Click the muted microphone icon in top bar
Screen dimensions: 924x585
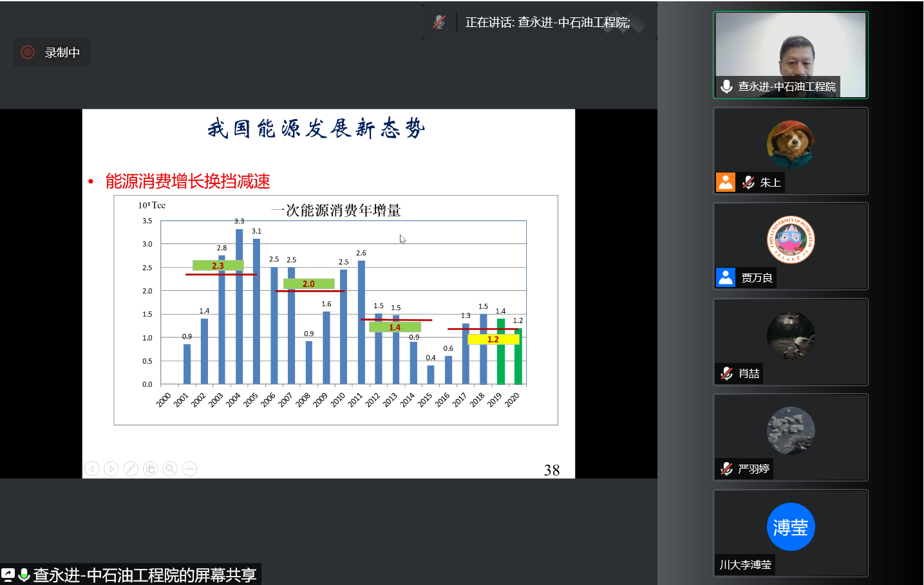439,23
